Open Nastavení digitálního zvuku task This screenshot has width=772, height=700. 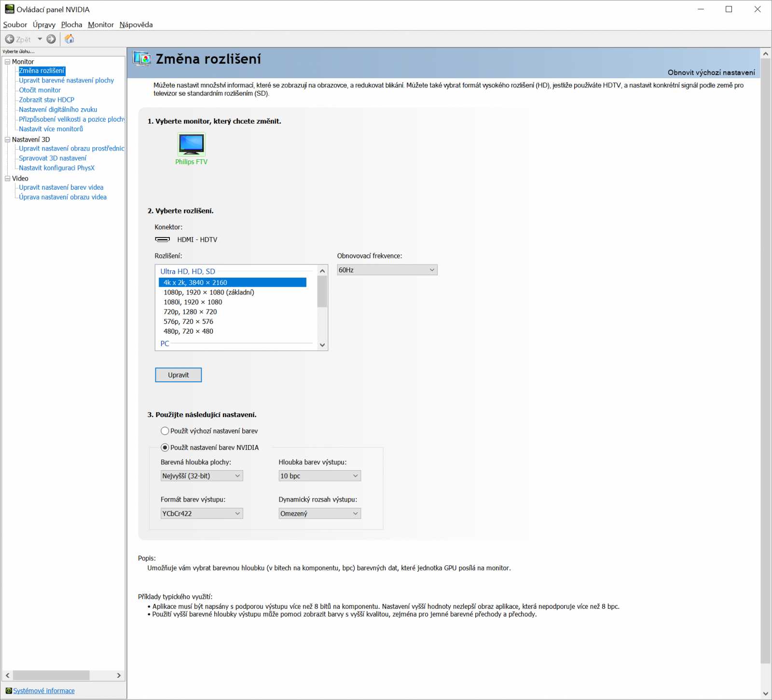58,110
